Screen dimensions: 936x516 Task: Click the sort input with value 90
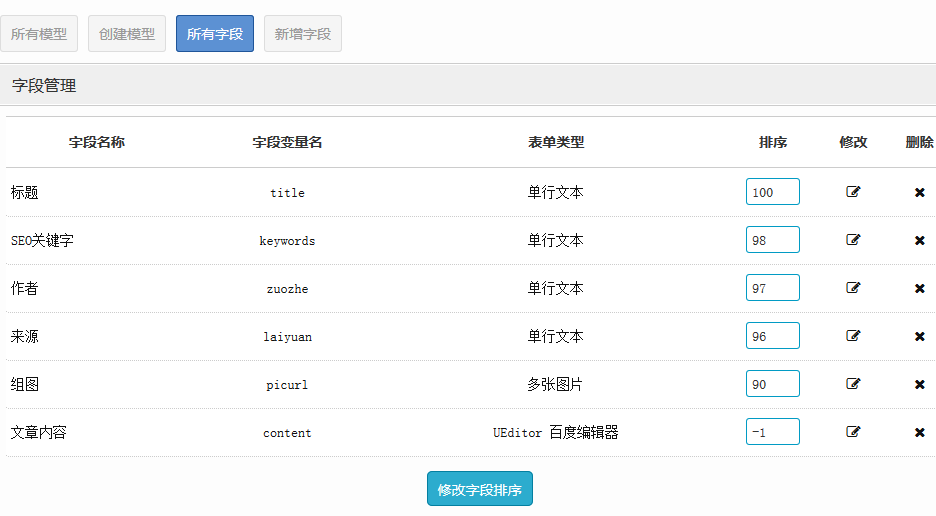[x=772, y=384]
